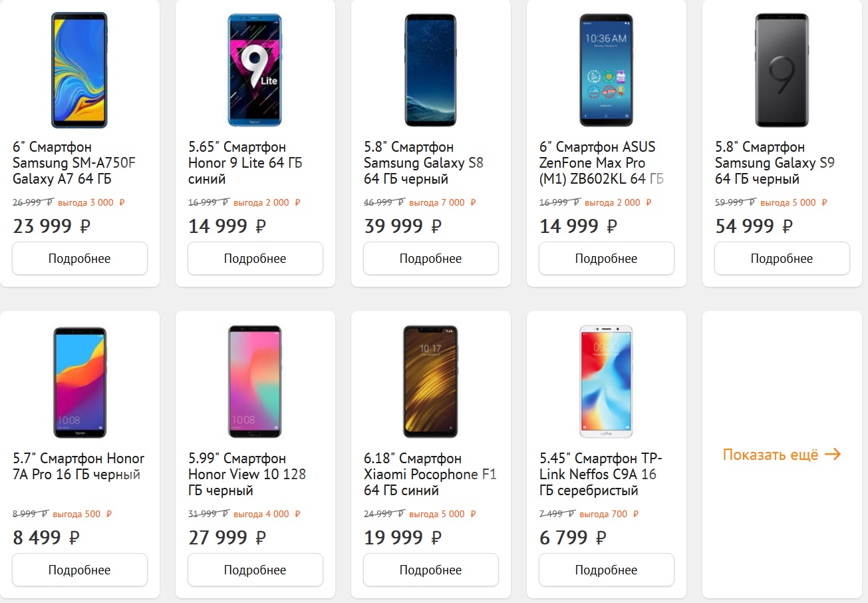Open the Samsung Galaxy A7 phone image

(x=80, y=70)
